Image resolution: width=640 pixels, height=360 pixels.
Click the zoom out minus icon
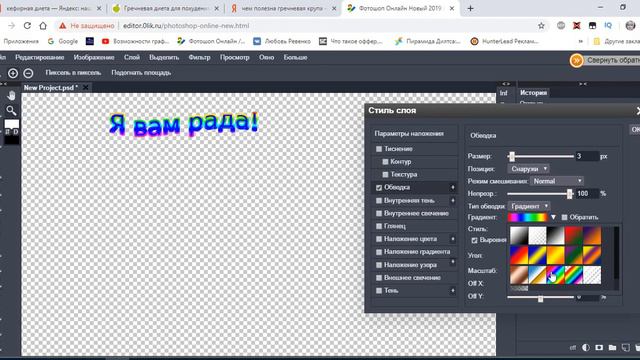pos(28,73)
